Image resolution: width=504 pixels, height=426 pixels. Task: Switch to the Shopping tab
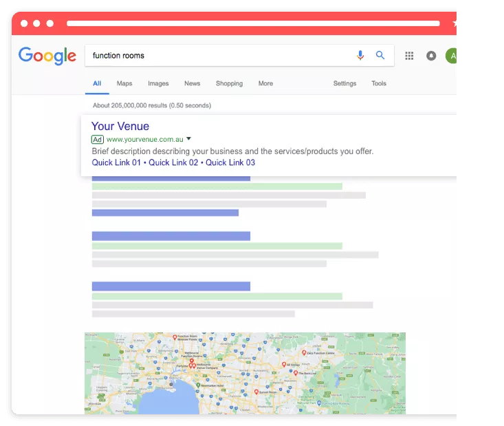(229, 83)
